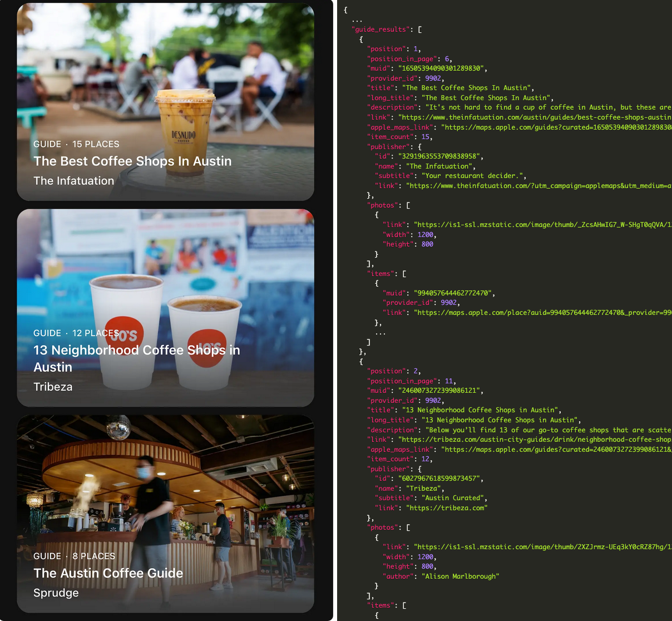Click the "item_count": 12 line
672x621 pixels.
[x=400, y=459]
